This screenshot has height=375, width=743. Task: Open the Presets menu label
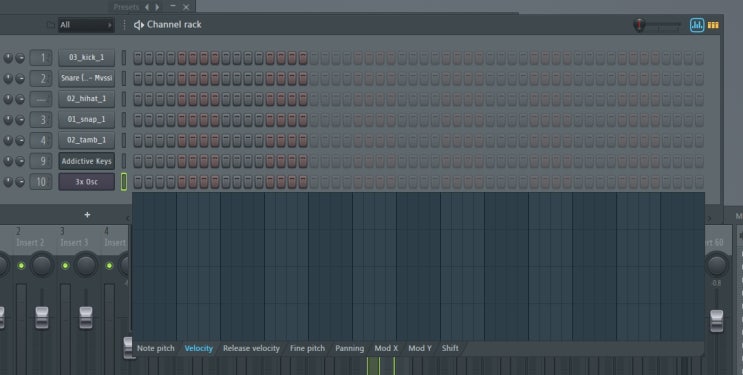[126, 7]
